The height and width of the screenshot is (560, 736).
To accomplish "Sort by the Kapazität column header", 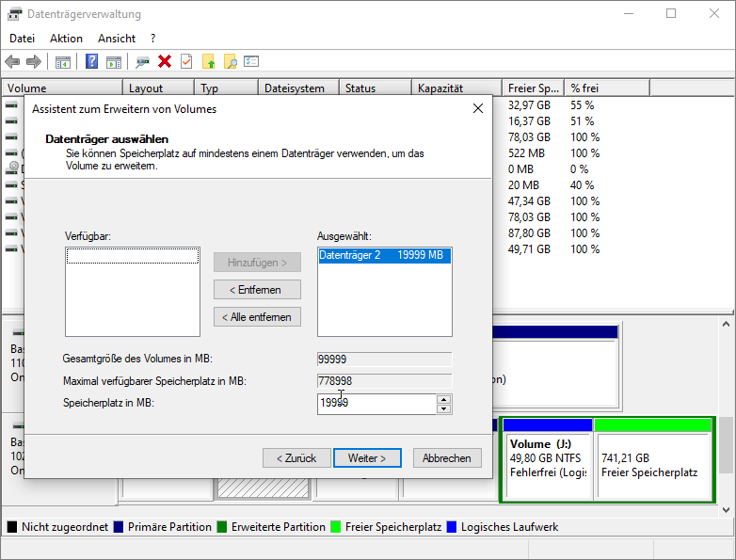I will 454,88.
